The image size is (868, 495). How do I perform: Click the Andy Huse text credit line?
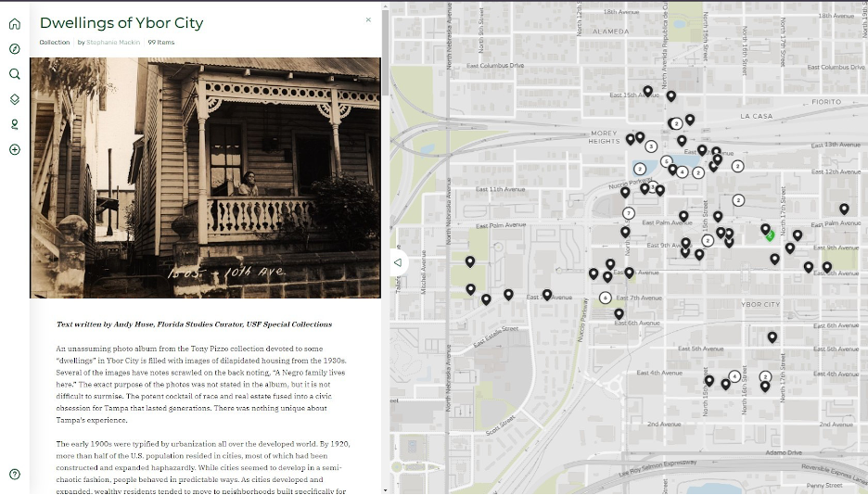[x=194, y=324]
